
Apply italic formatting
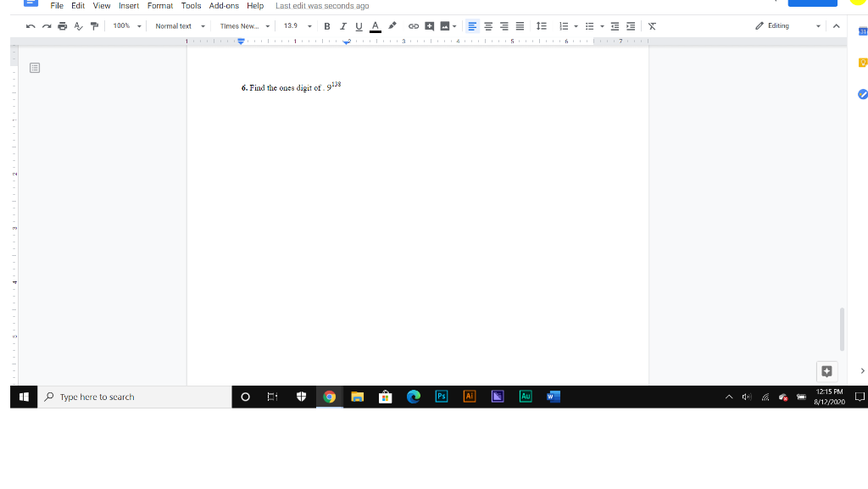tap(342, 25)
